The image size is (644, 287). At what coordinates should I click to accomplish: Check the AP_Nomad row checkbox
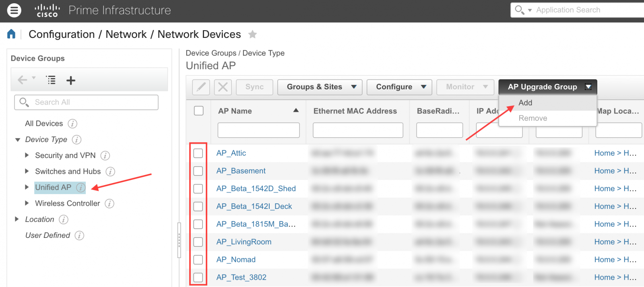point(198,260)
